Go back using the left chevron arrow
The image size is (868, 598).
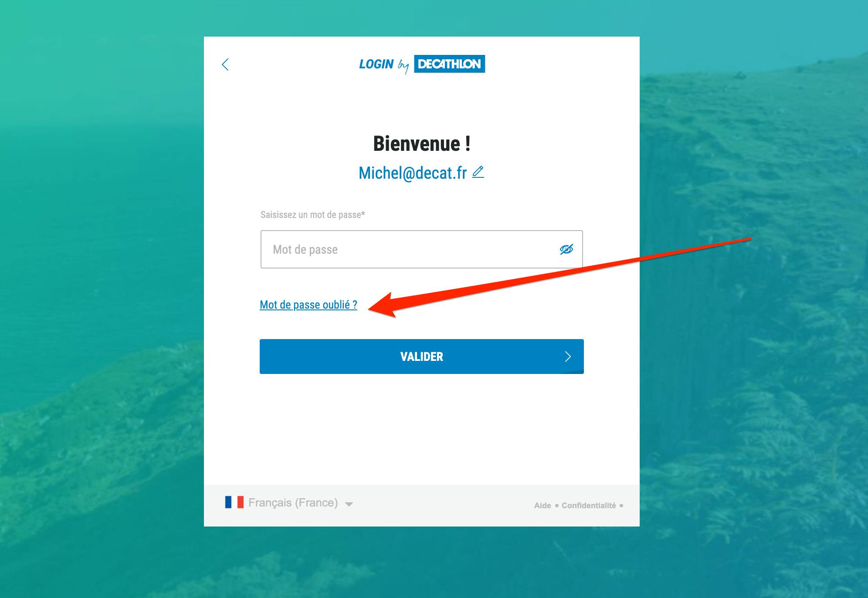[225, 65]
